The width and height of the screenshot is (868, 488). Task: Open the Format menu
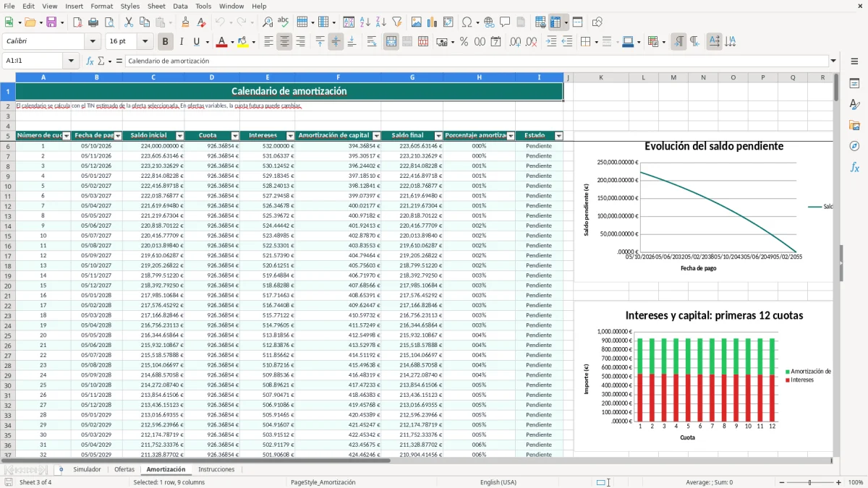pyautogui.click(x=101, y=6)
